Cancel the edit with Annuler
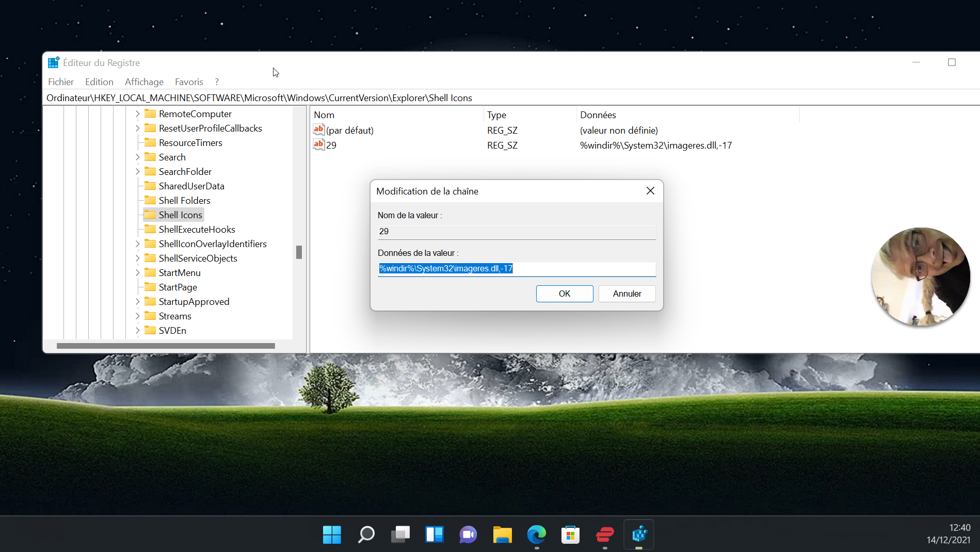 tap(627, 294)
